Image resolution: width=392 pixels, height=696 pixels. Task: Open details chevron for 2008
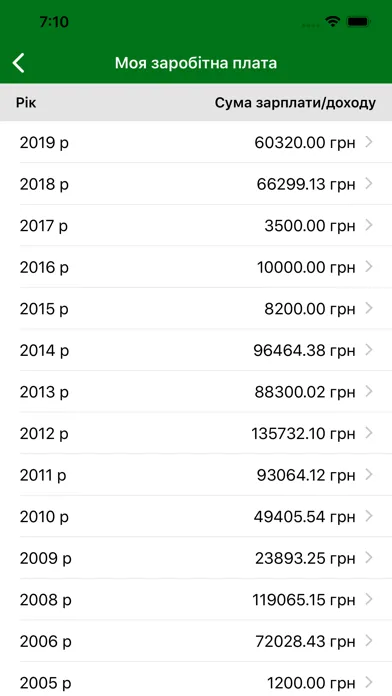coord(369,600)
